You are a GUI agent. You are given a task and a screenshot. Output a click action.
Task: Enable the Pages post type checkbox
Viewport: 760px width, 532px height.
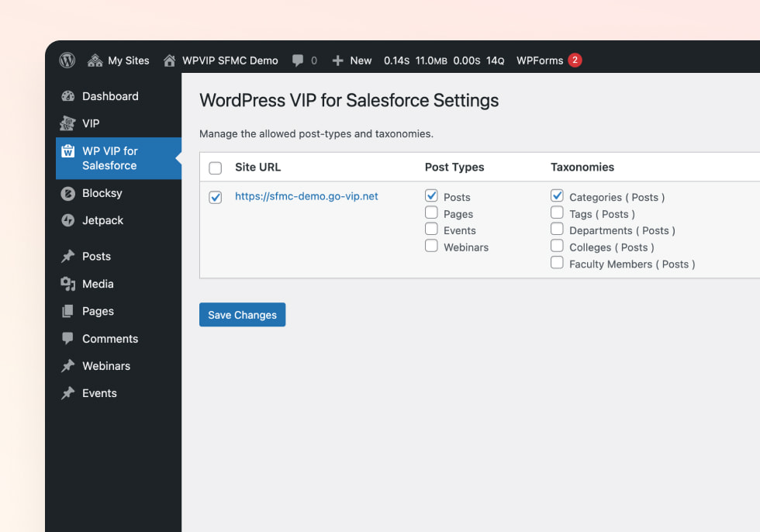click(x=431, y=213)
